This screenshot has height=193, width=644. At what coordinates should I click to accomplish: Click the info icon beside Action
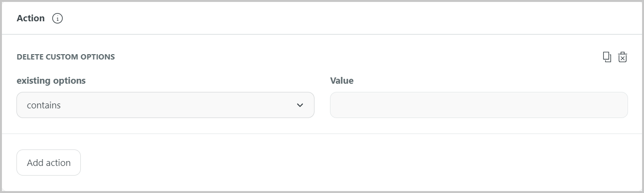click(x=58, y=18)
